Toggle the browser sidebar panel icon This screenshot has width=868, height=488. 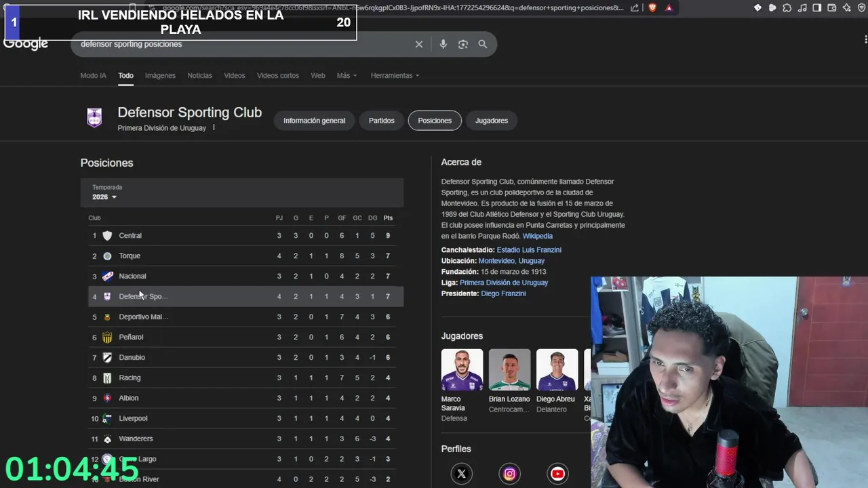[x=817, y=7]
